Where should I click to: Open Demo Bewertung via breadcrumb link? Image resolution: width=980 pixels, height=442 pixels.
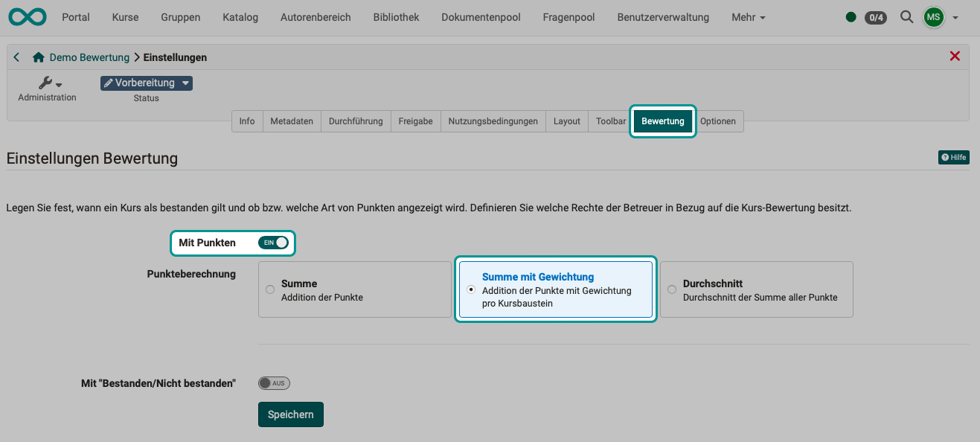(x=89, y=57)
